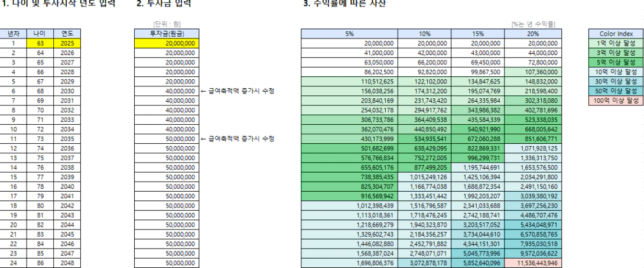644x268 pixels.
Task: Select the Color Index header cell
Action: (x=616, y=34)
